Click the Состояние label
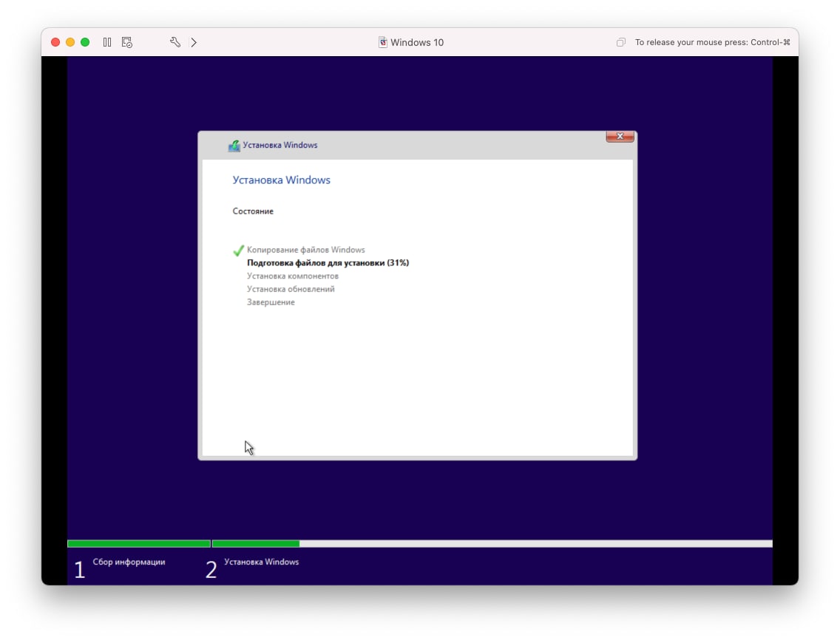The width and height of the screenshot is (840, 640). coord(253,211)
